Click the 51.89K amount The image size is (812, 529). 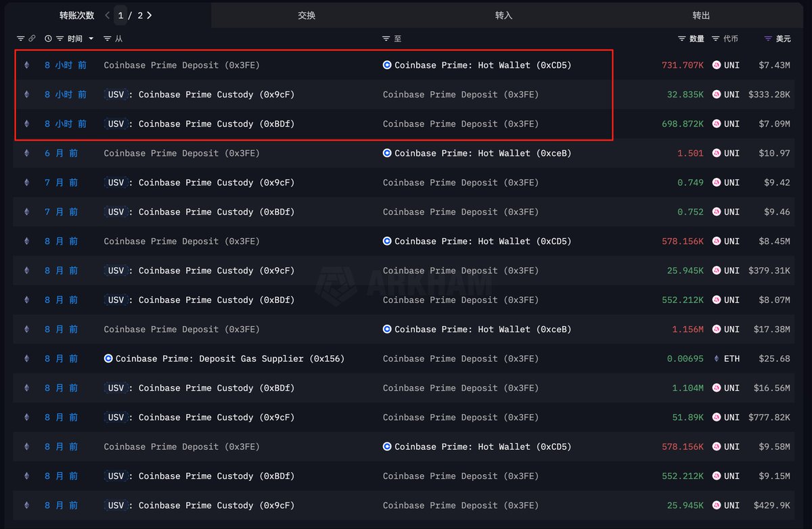point(688,417)
